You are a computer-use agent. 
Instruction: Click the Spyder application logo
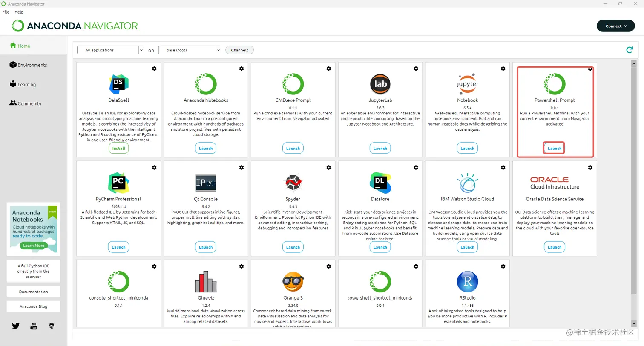point(293,183)
